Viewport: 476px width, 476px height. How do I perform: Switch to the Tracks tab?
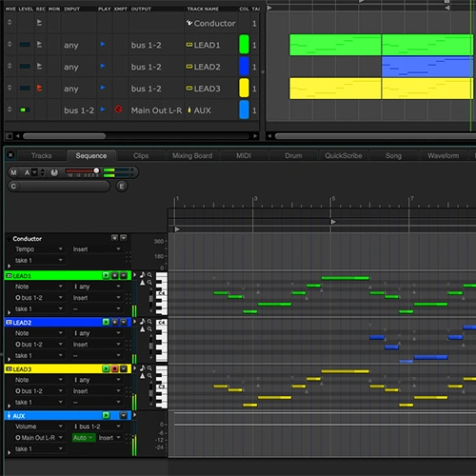42,156
